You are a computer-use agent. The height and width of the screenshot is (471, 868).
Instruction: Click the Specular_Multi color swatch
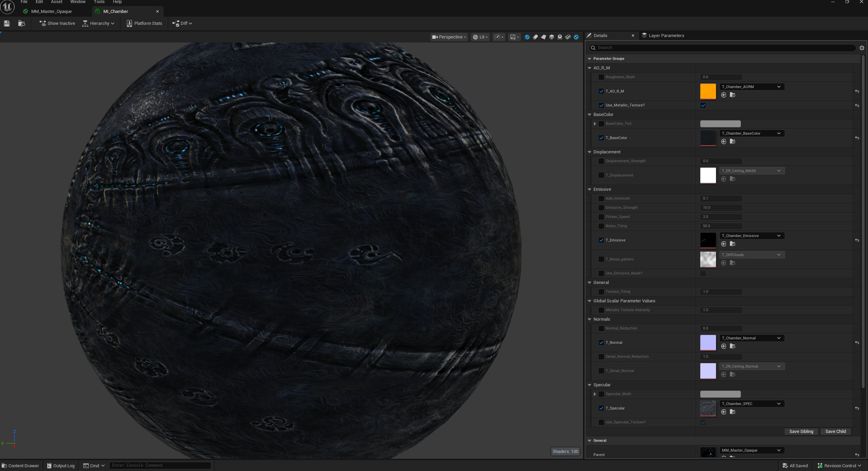coord(720,394)
